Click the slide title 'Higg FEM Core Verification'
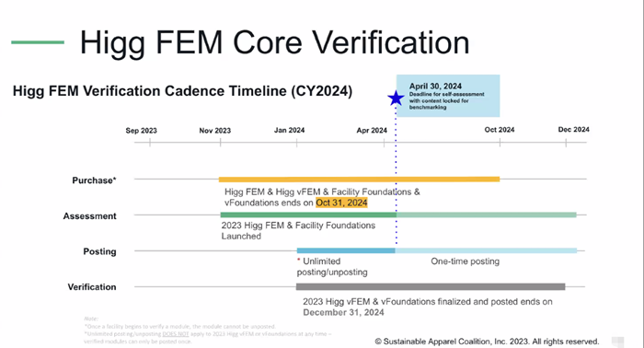 pyautogui.click(x=274, y=42)
